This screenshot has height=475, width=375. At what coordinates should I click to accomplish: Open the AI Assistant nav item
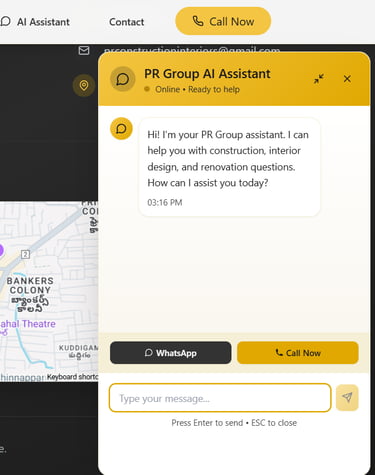point(35,22)
